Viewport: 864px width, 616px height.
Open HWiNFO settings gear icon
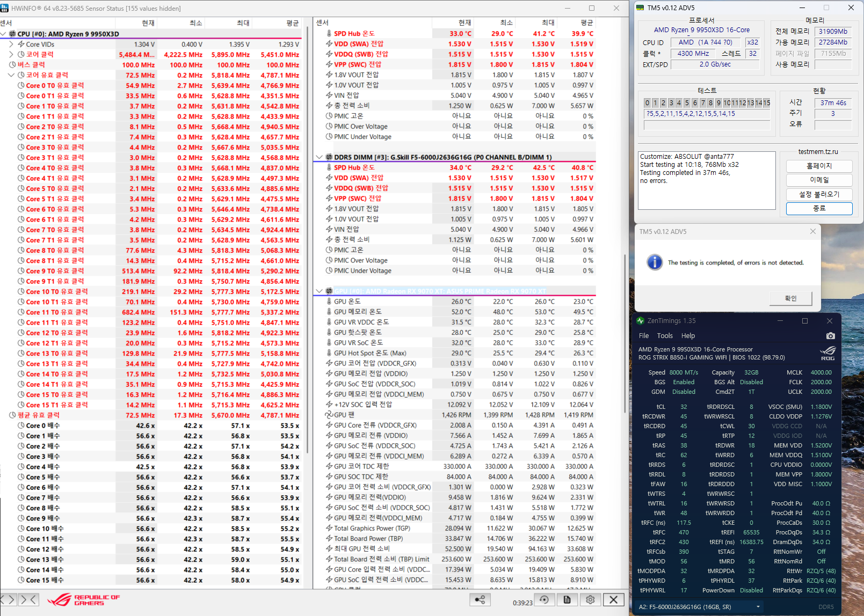[x=590, y=600]
